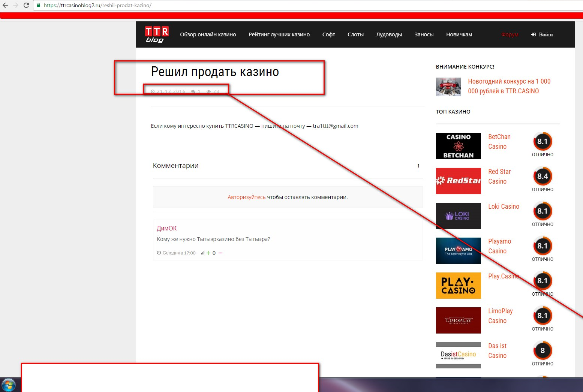Open 'Play.Casino' link
This screenshot has width=583, height=392.
(504, 276)
